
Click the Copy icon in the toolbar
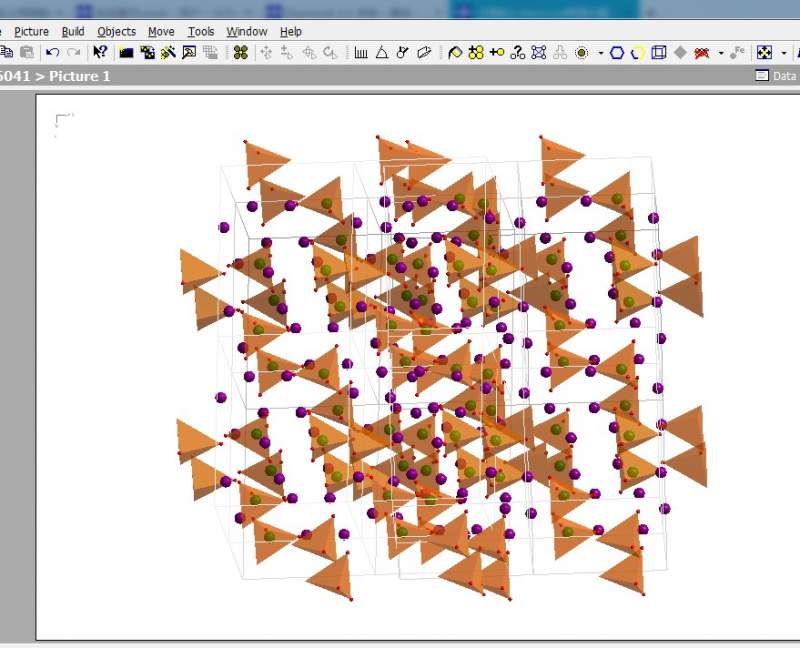(6, 52)
